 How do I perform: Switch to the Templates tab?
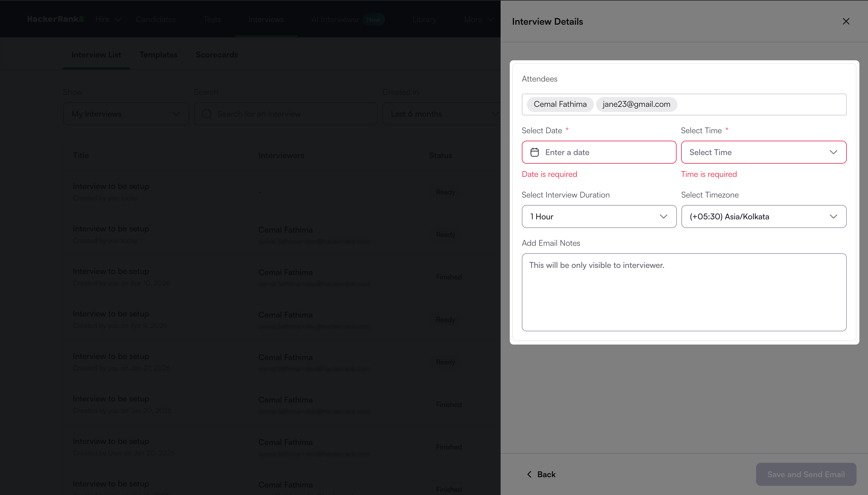pyautogui.click(x=158, y=55)
